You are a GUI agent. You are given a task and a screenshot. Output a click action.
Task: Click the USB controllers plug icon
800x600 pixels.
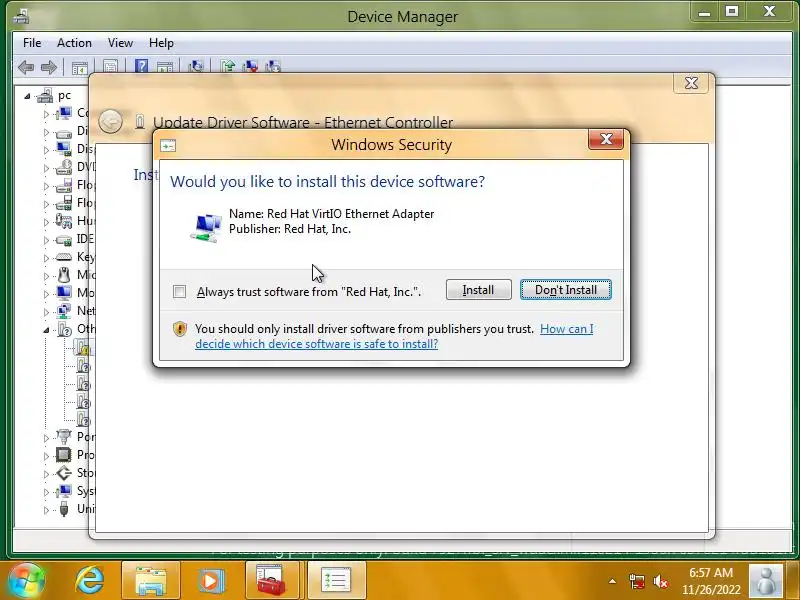[64, 509]
